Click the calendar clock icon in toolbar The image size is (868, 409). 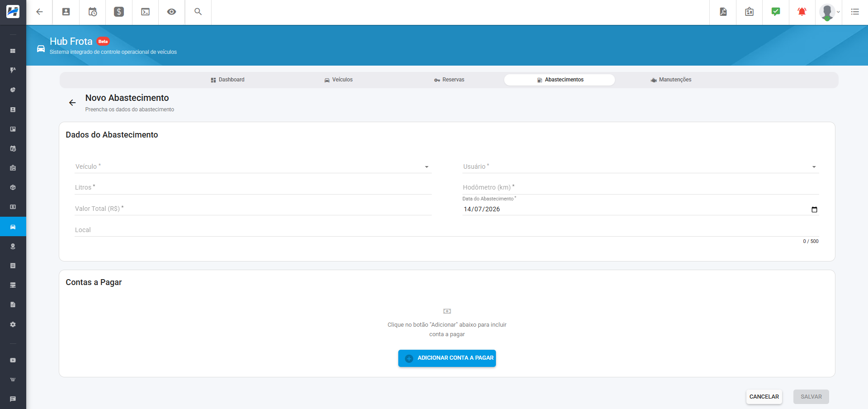(x=93, y=12)
